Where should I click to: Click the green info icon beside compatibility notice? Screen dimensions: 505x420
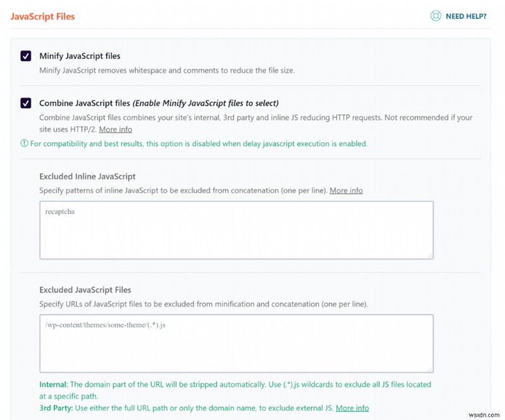pos(24,143)
